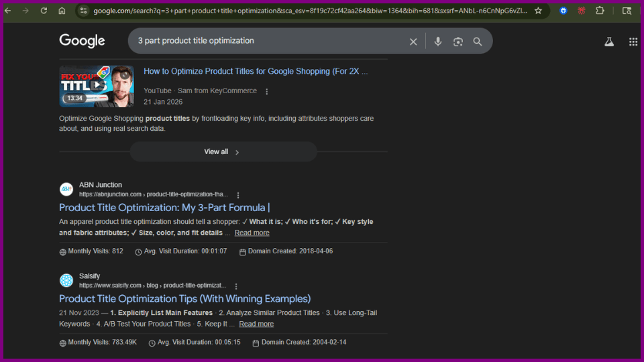Image resolution: width=644 pixels, height=362 pixels.
Task: Open the abnjunction.com breadcrumb URL
Action: click(x=153, y=194)
